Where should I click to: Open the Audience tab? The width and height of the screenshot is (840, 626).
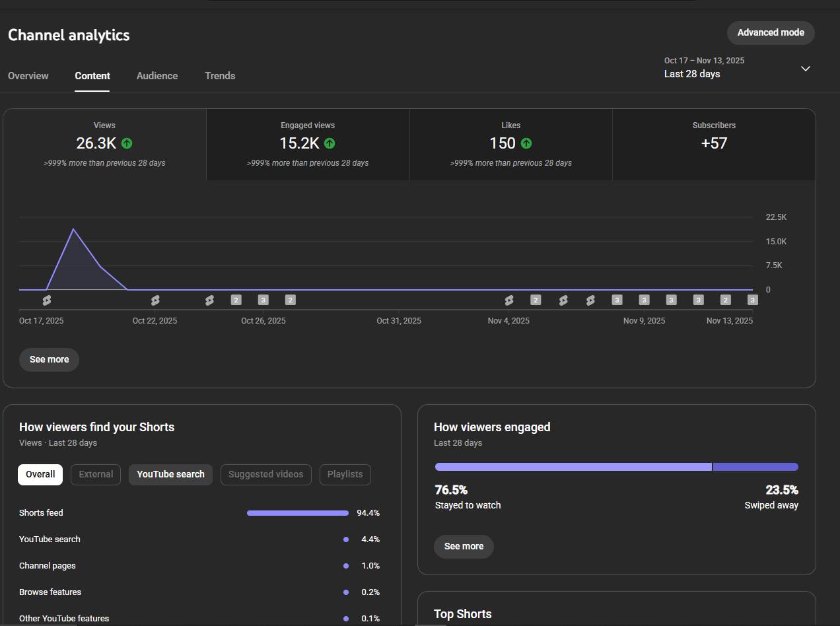click(157, 76)
